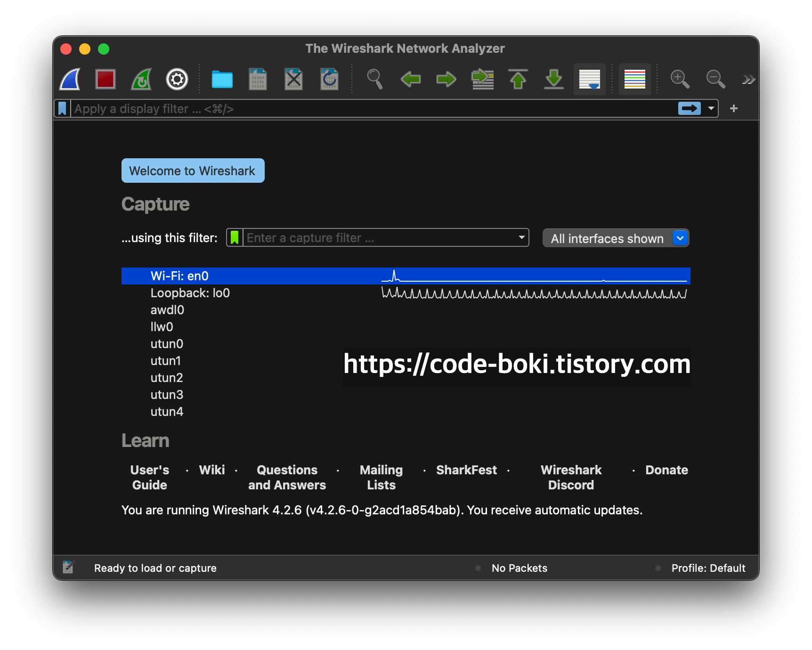Viewport: 812px width, 650px height.
Task: Select Wi-Fi: en0 interface
Action: pos(406,276)
